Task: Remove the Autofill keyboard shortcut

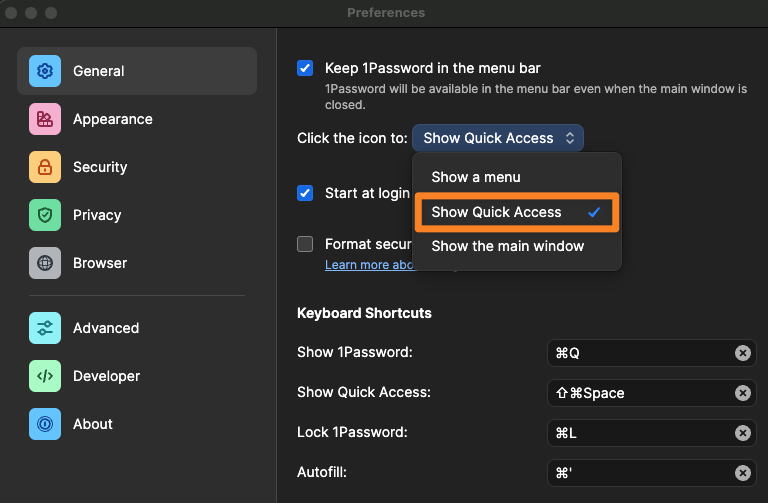Action: click(x=743, y=473)
